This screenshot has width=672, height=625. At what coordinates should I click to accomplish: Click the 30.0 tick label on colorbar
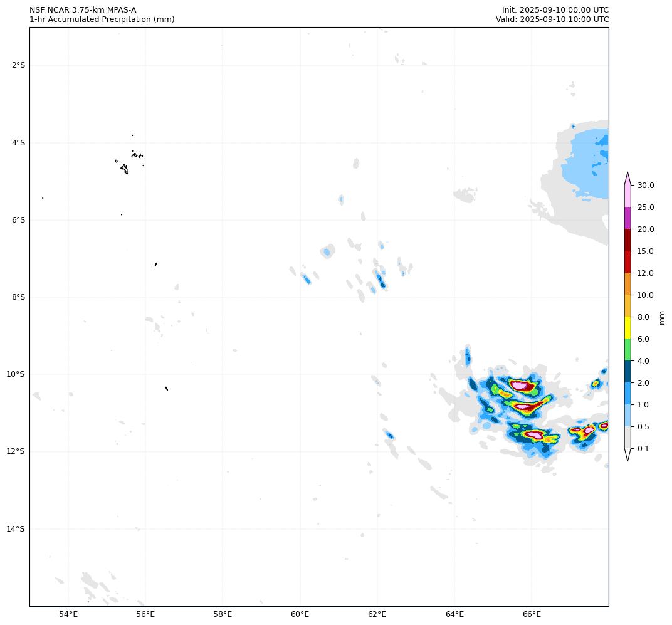point(646,186)
